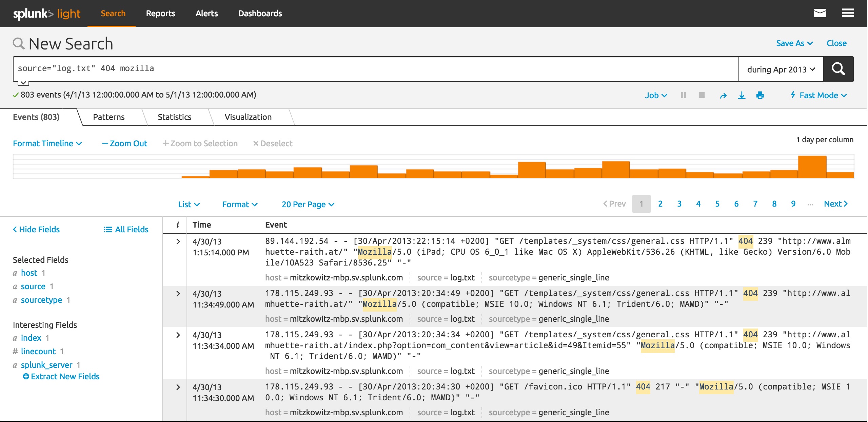Print the search results

760,95
